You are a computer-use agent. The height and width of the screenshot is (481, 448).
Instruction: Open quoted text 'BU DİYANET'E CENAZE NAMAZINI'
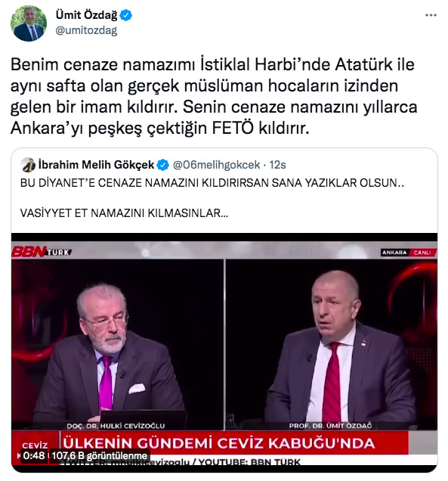click(x=212, y=183)
